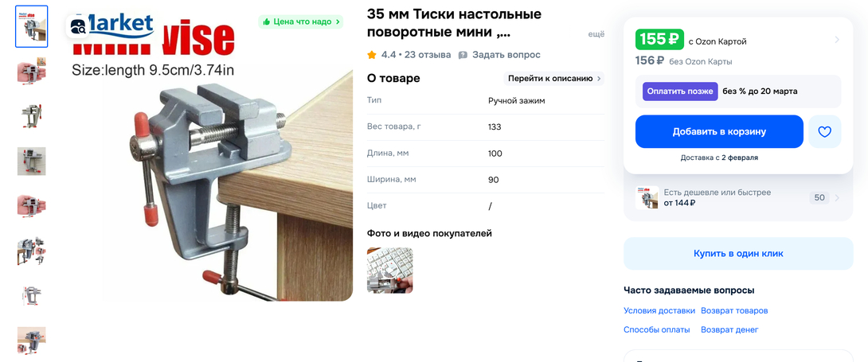Click Купить в один клик button
Viewport: 868px width, 362px height.
738,254
